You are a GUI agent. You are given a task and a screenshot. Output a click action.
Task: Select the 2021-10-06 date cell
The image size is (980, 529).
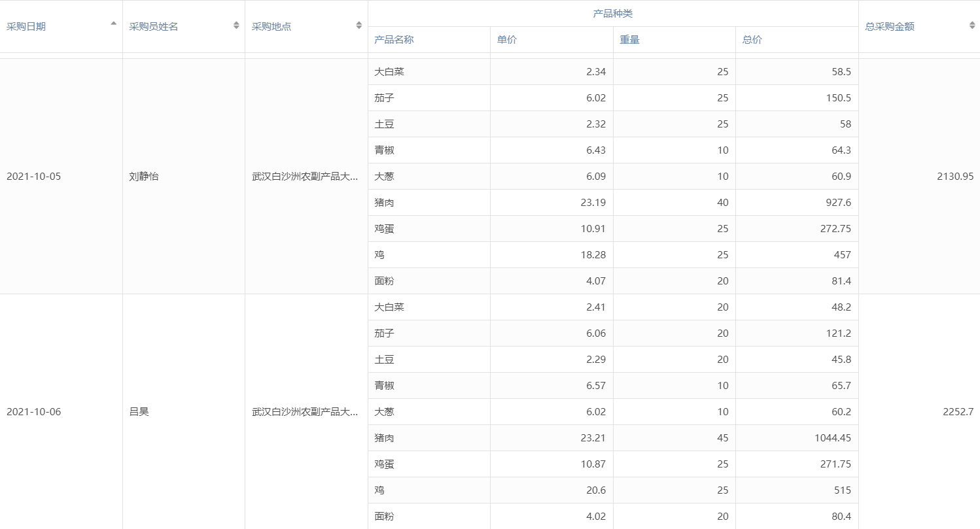tap(33, 412)
